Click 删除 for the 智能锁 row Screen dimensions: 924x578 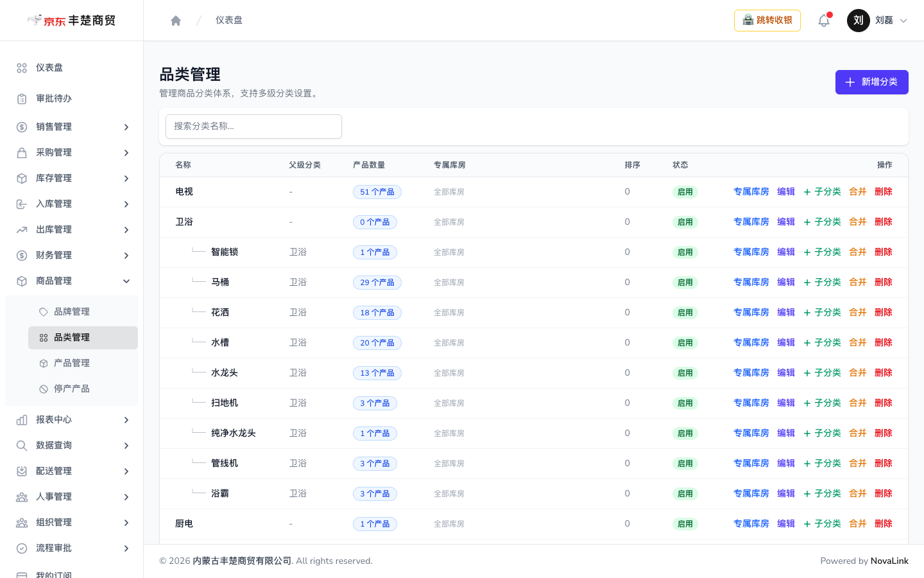(884, 252)
